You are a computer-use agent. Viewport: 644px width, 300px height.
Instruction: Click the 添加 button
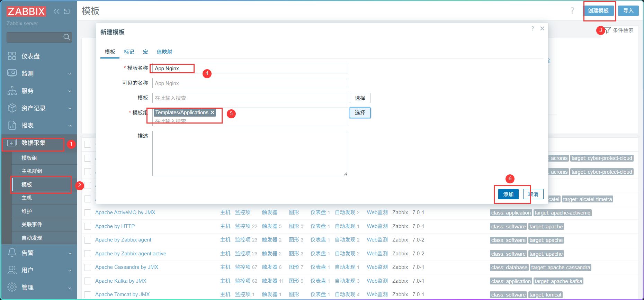click(508, 194)
